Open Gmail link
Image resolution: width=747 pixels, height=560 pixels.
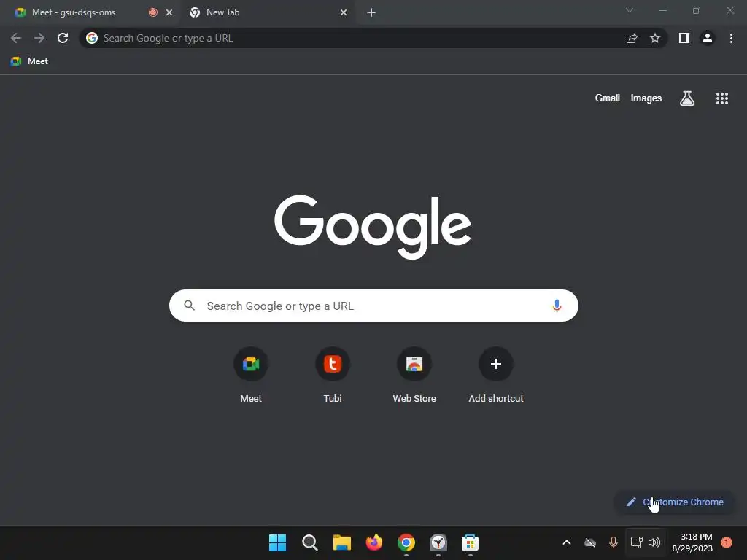(x=608, y=98)
